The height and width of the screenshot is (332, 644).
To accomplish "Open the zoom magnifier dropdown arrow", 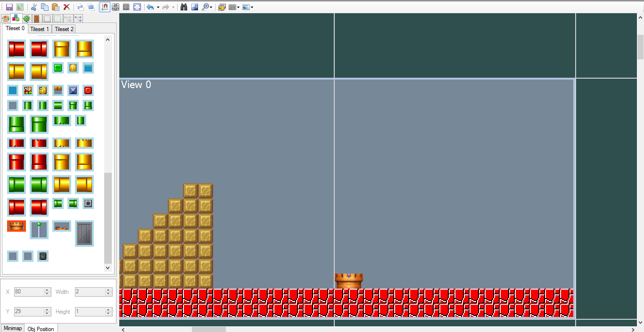I will (x=211, y=8).
